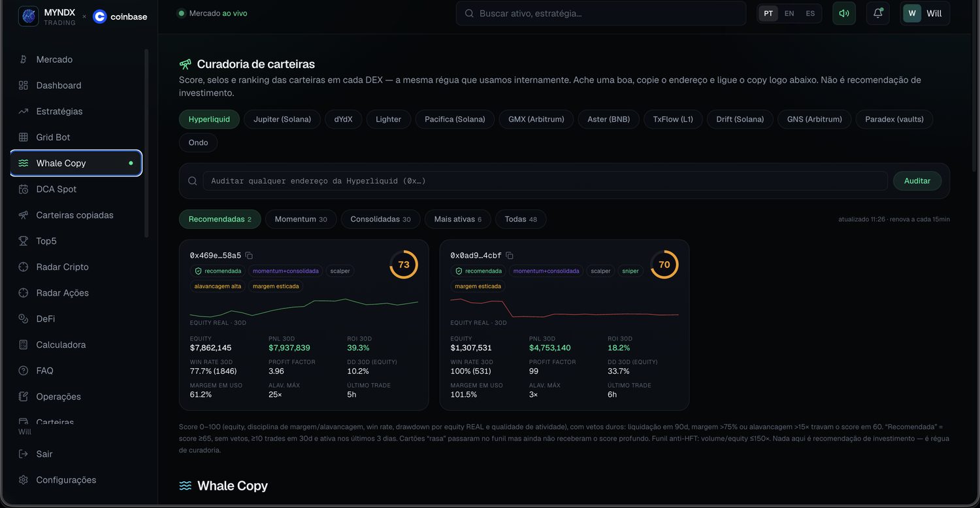Show the Consolidadas wallets filter
This screenshot has height=508, width=980.
point(381,219)
